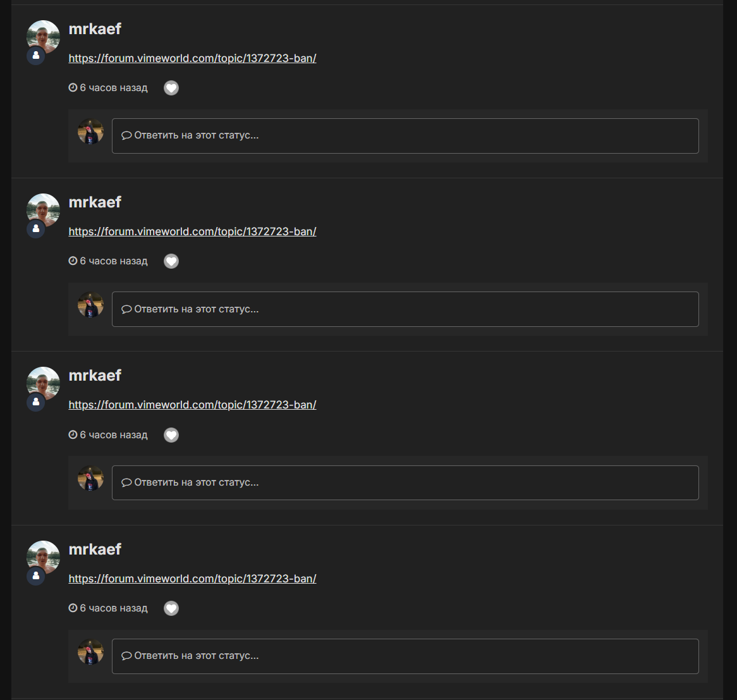Open first forum.vimeworld.com topic ban link
737x700 pixels.
point(192,58)
